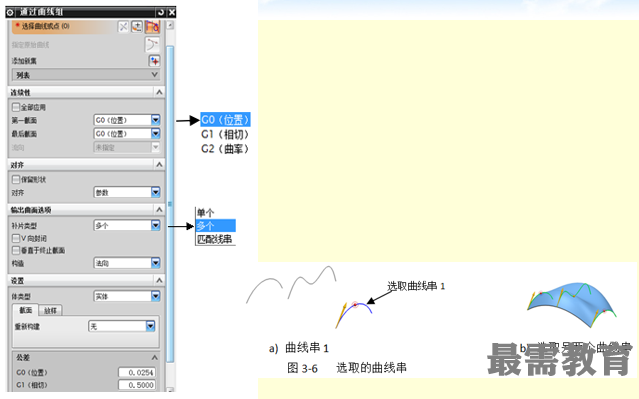Collapse the 对齐 section

tap(159, 165)
